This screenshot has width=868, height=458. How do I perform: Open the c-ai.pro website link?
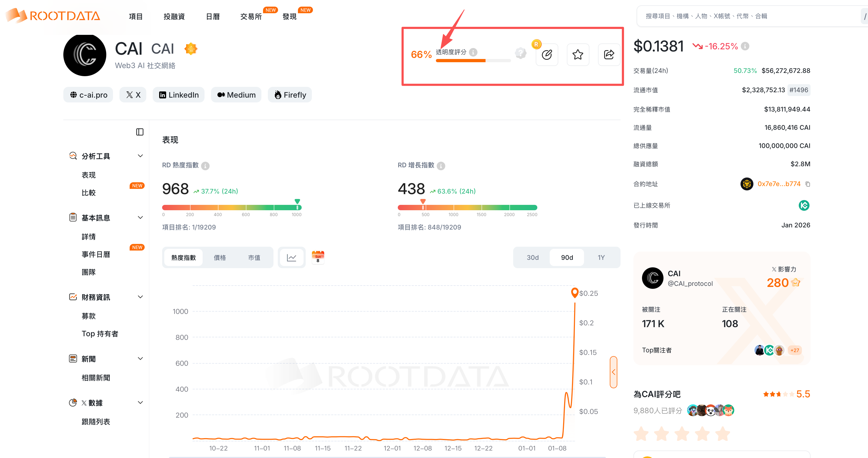click(88, 95)
